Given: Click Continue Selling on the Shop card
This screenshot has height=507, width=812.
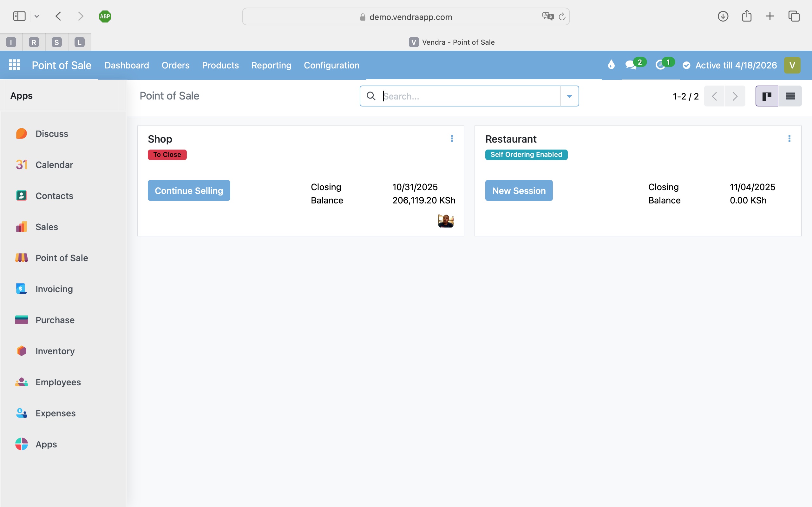Looking at the screenshot, I should click(189, 190).
